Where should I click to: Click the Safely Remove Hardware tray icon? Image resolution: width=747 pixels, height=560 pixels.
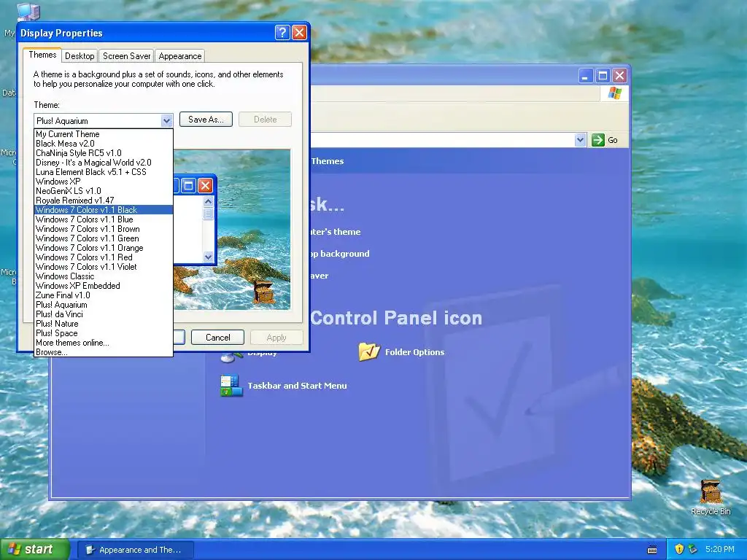[693, 549]
